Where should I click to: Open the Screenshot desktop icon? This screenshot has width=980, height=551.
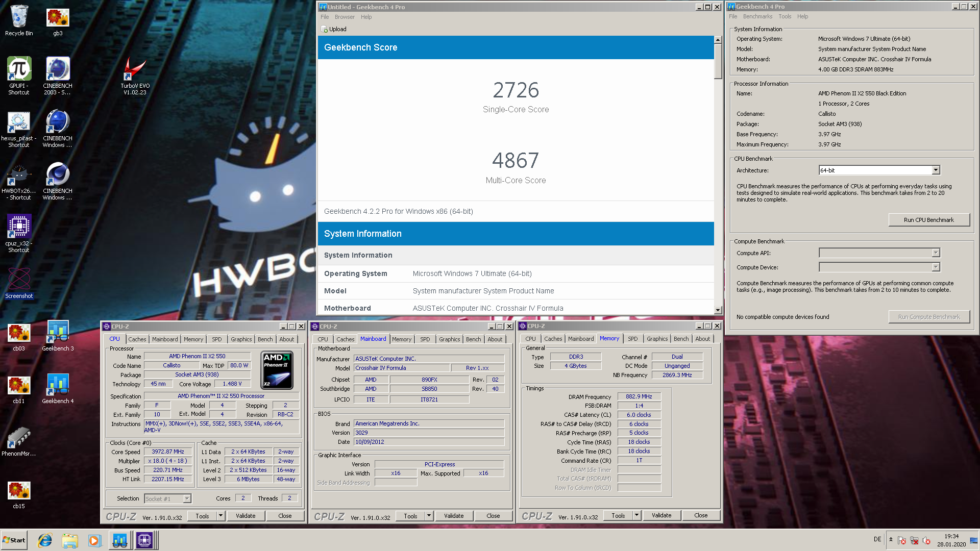[x=19, y=283]
